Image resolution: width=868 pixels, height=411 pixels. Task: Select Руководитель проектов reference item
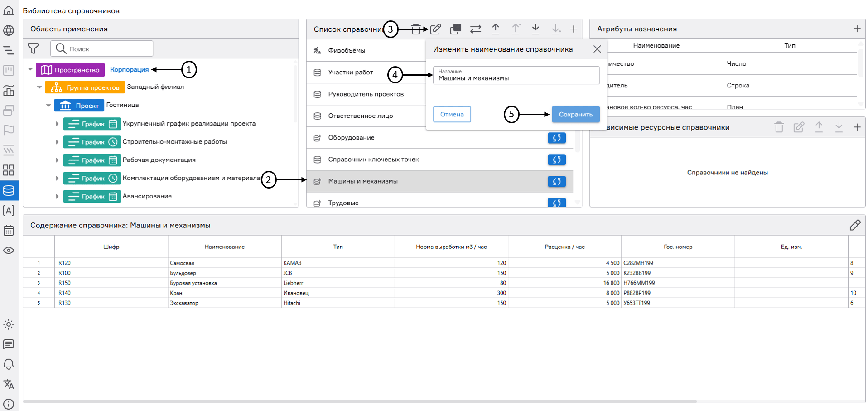point(366,94)
